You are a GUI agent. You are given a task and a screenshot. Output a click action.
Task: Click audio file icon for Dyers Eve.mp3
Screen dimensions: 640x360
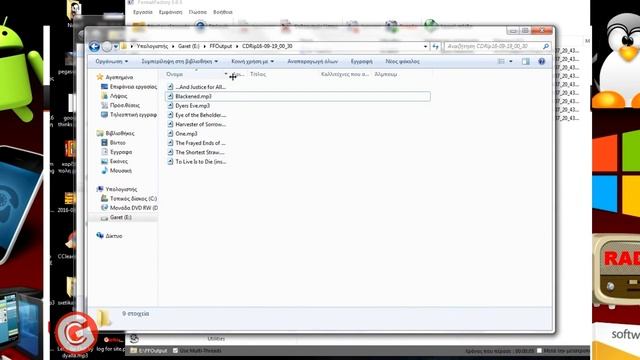(x=170, y=106)
